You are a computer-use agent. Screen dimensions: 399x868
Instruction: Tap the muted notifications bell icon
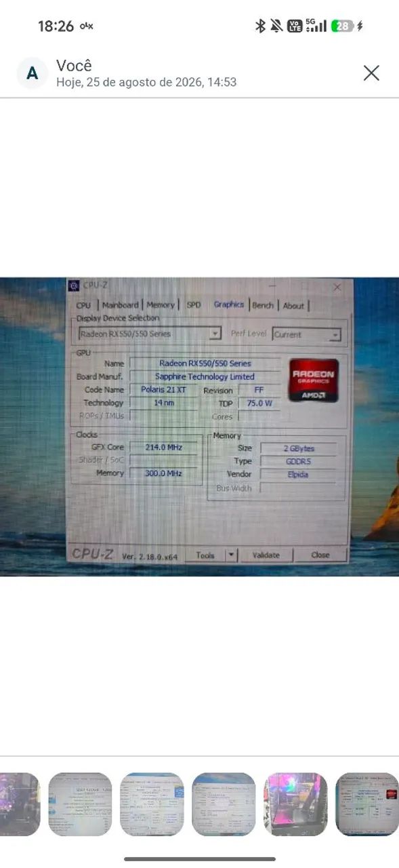tap(276, 26)
